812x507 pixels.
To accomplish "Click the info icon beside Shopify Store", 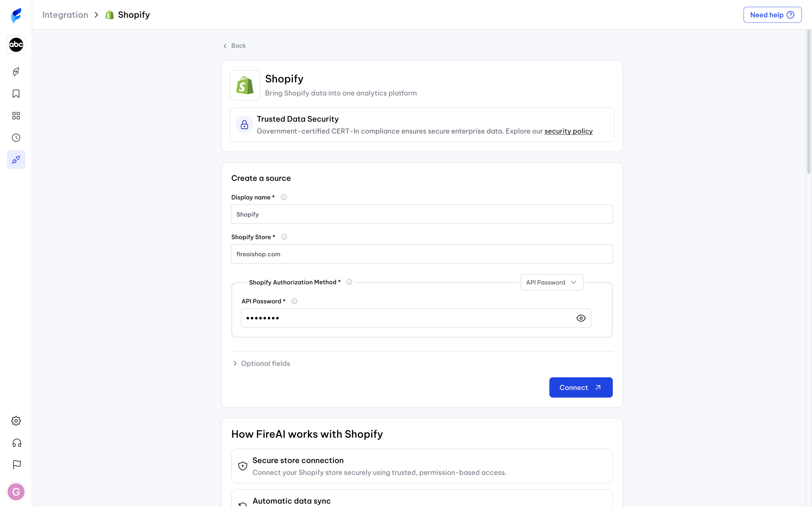I will (x=284, y=237).
